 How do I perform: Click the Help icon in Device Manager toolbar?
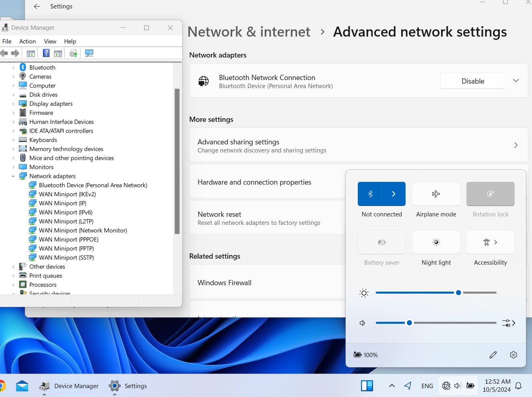coord(46,53)
